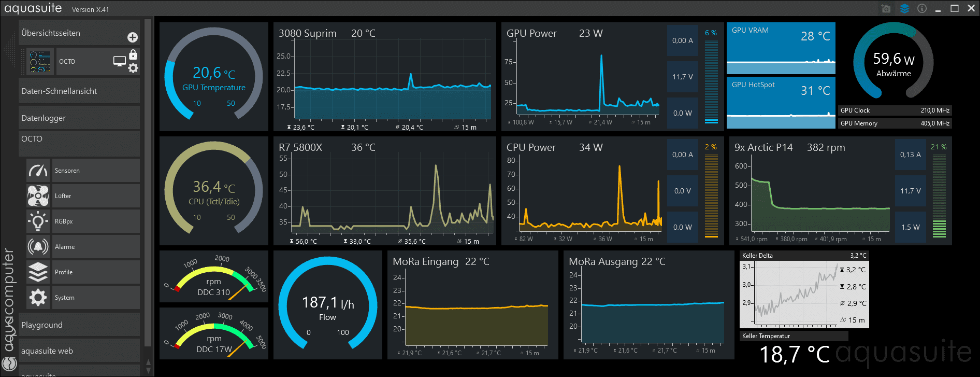Image resolution: width=980 pixels, height=377 pixels.
Task: Expand the Daten-Schnellansicht section
Action: (x=79, y=91)
